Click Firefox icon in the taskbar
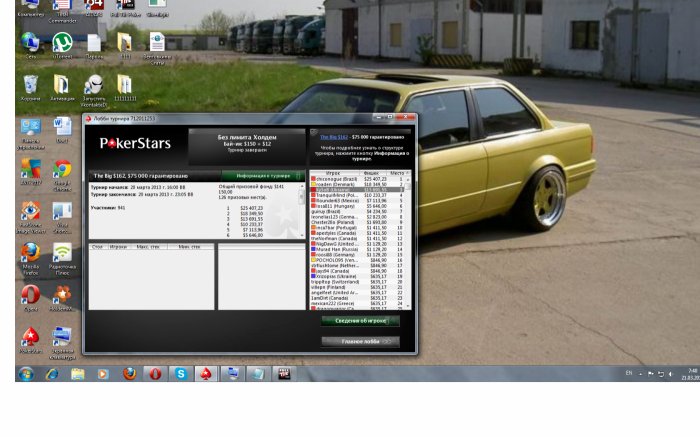Screen dimensions: 700x437 click(129, 374)
